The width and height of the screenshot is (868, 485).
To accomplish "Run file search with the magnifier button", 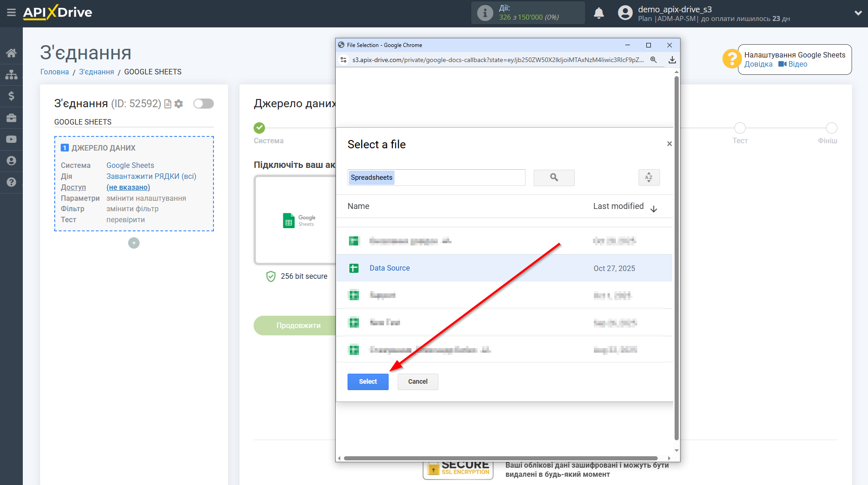I will 554,177.
